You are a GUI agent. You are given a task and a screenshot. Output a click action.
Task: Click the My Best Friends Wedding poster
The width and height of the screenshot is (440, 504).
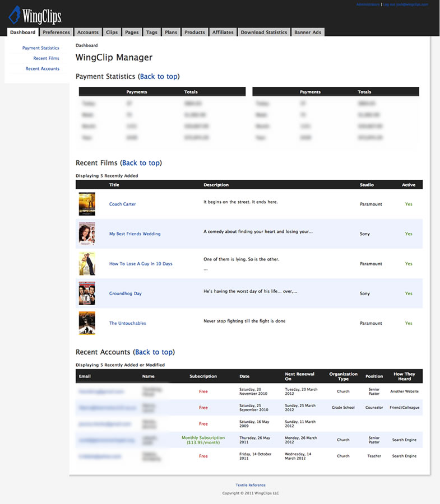click(87, 234)
